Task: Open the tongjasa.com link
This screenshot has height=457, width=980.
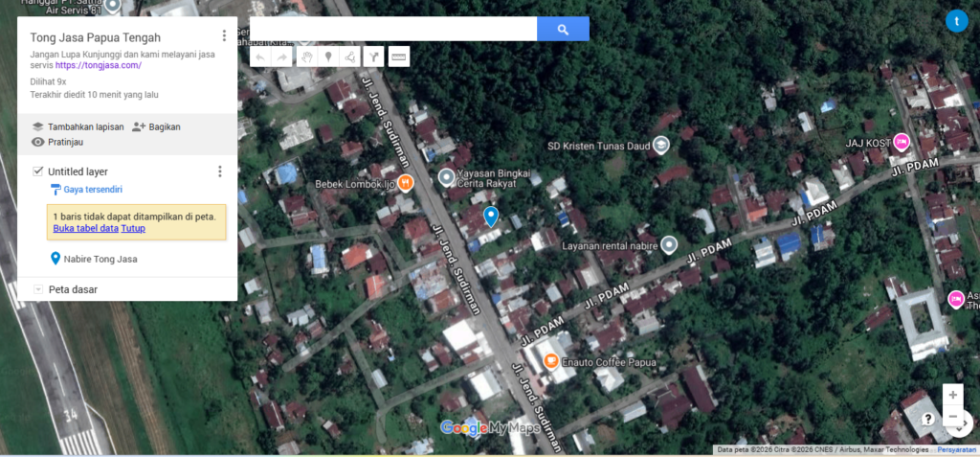Action: [99, 65]
